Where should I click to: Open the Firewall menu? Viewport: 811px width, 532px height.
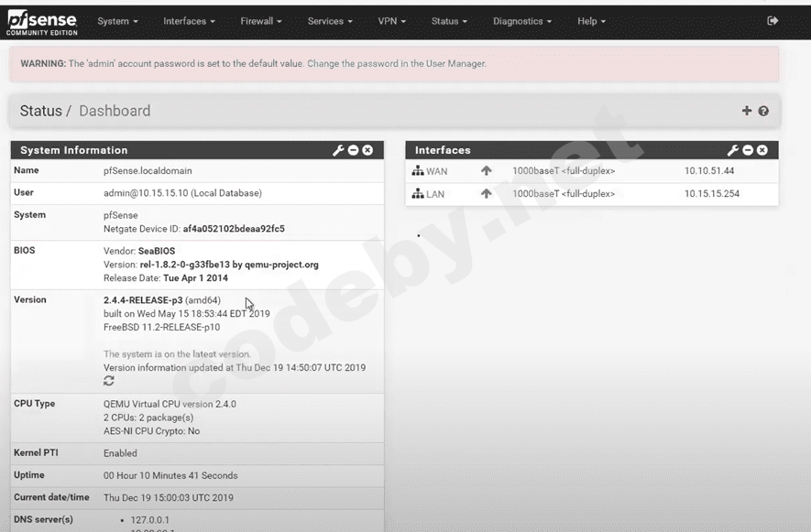[260, 21]
